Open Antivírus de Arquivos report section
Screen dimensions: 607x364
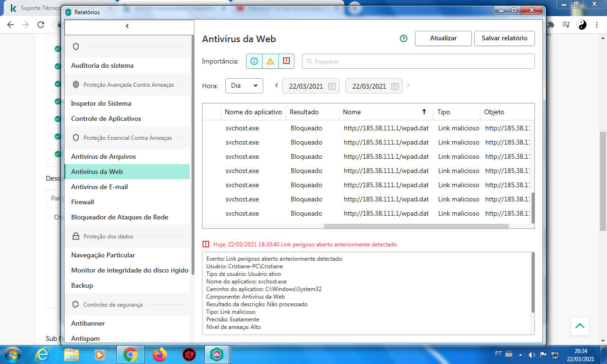[x=103, y=156]
